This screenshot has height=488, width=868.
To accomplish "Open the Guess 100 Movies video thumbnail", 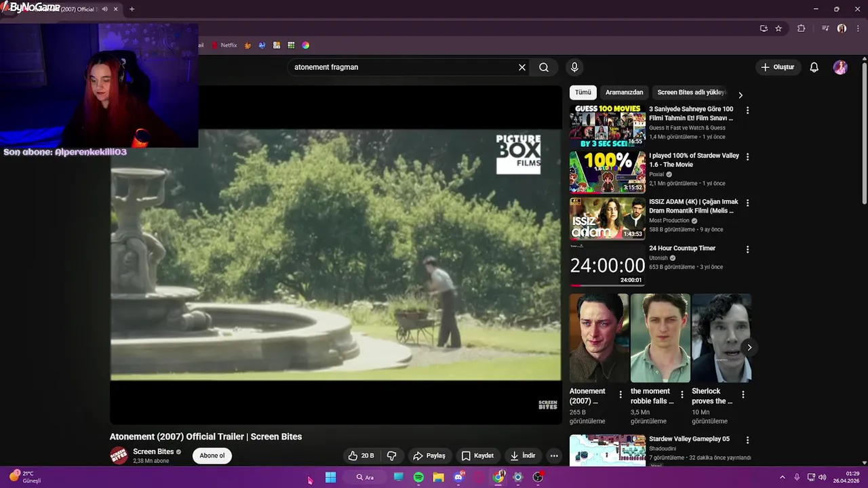I will click(608, 125).
